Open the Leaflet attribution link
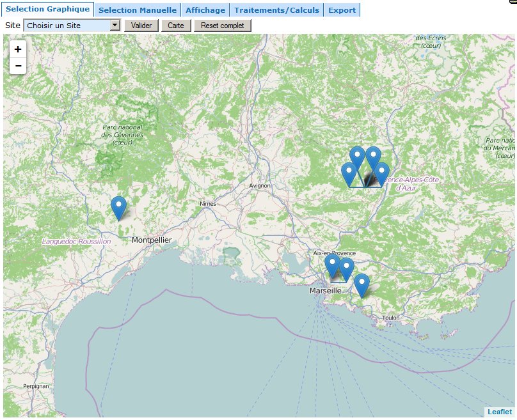517x420 pixels. 499,412
